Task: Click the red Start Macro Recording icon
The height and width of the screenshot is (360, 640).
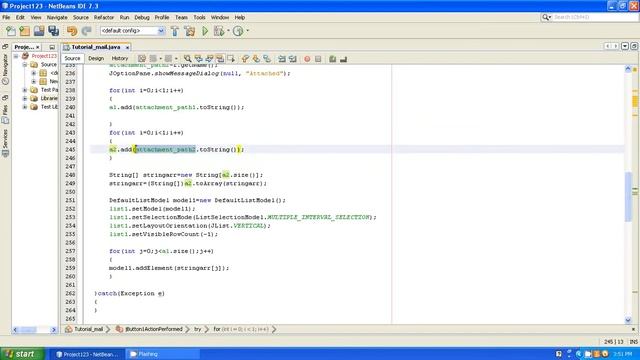Action: pos(307,59)
